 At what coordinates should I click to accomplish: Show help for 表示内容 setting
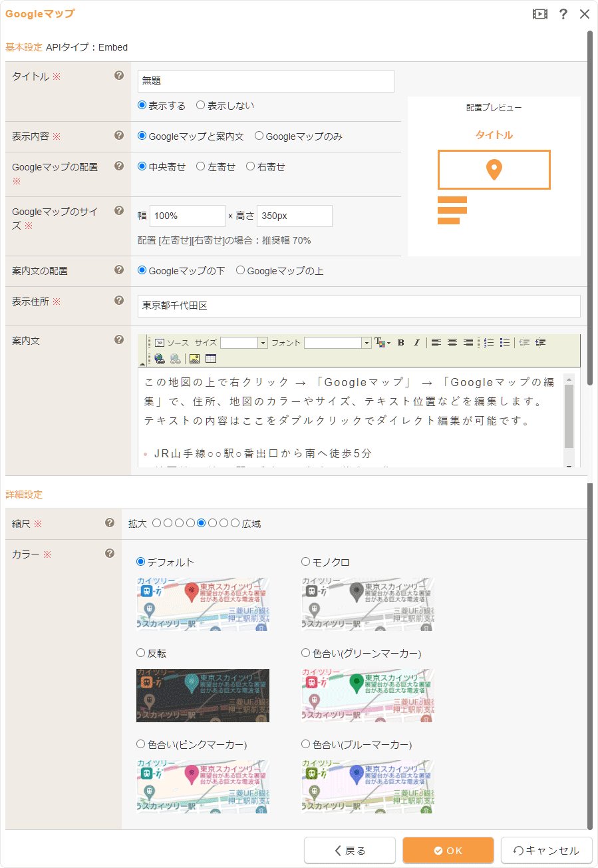119,135
